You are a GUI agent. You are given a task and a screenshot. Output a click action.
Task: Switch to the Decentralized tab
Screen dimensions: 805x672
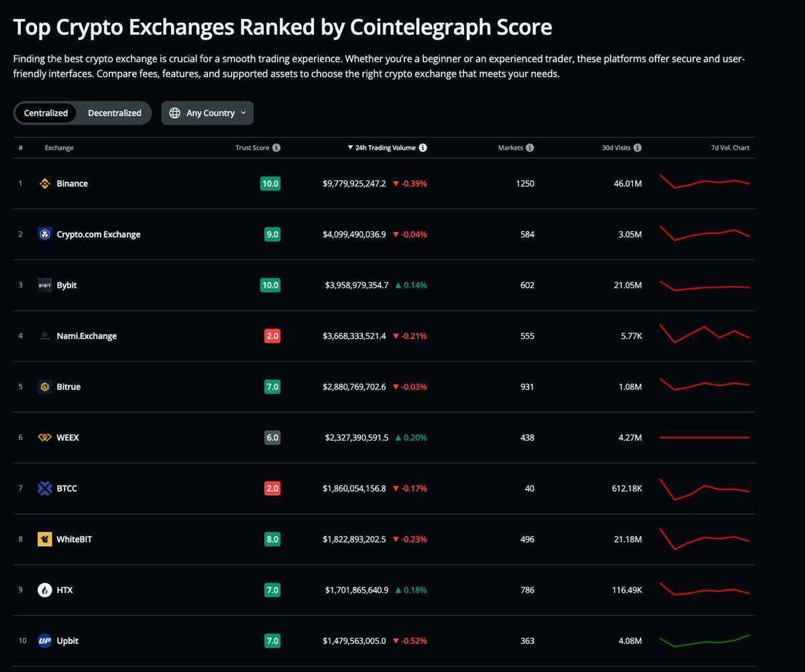point(114,113)
